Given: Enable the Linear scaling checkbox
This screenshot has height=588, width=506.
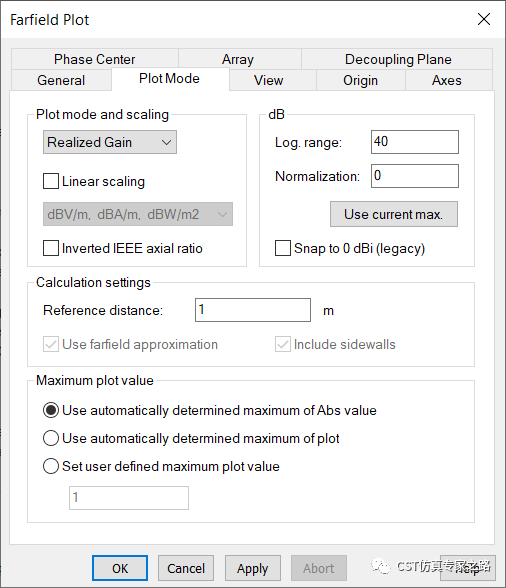Looking at the screenshot, I should (x=51, y=181).
